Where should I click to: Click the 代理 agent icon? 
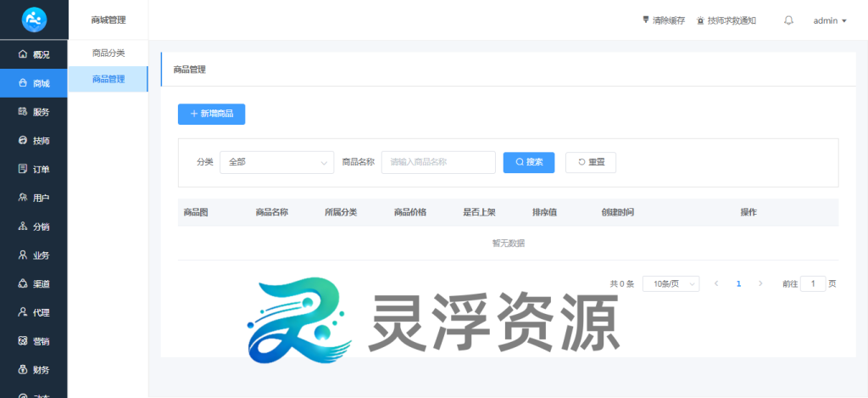click(x=23, y=312)
